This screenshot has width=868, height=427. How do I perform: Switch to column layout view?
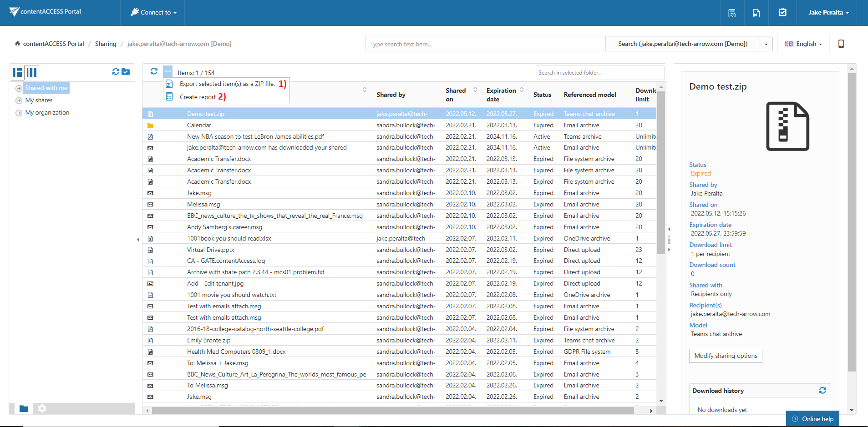[x=32, y=72]
